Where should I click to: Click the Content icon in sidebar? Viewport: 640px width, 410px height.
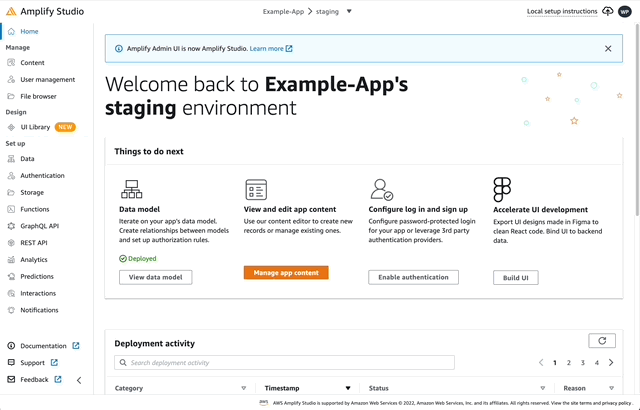[11, 63]
